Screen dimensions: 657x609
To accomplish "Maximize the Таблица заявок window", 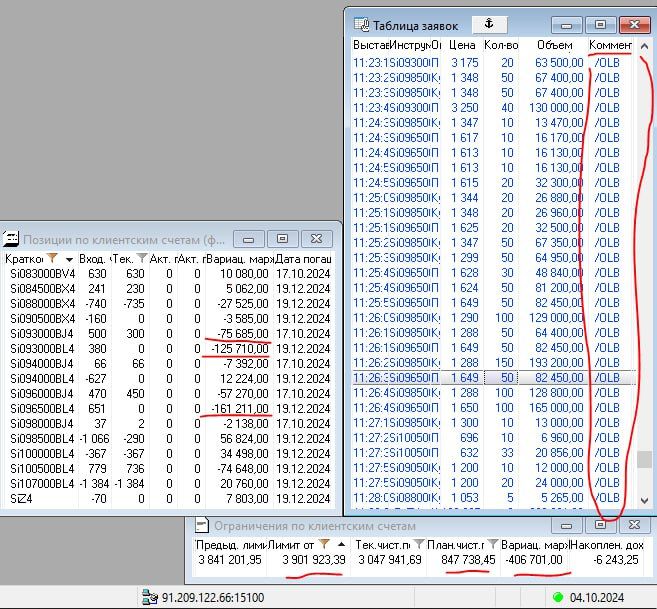I will (600, 25).
